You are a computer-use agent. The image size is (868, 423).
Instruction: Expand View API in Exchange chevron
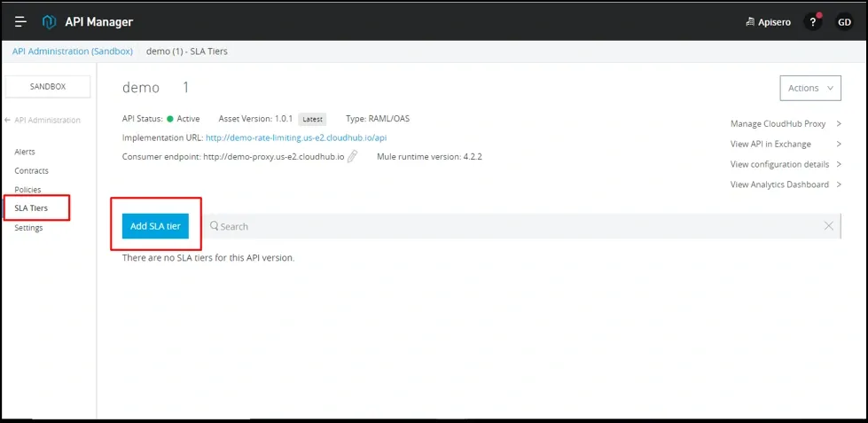pos(840,144)
